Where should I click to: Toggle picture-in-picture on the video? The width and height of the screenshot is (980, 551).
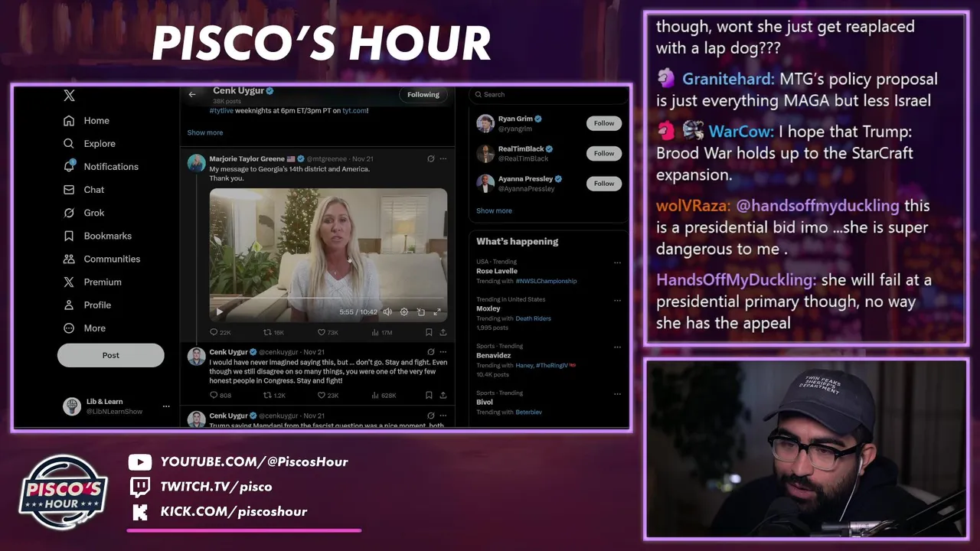[421, 311]
